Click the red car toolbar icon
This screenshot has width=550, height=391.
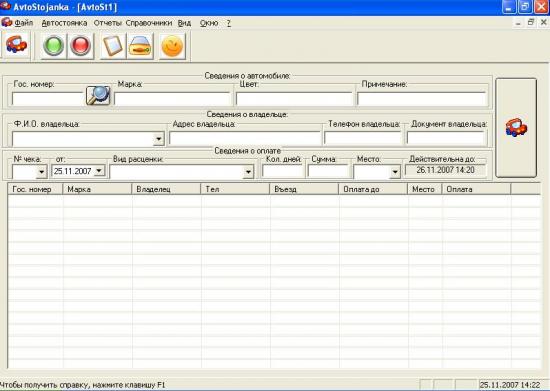pyautogui.click(x=16, y=46)
